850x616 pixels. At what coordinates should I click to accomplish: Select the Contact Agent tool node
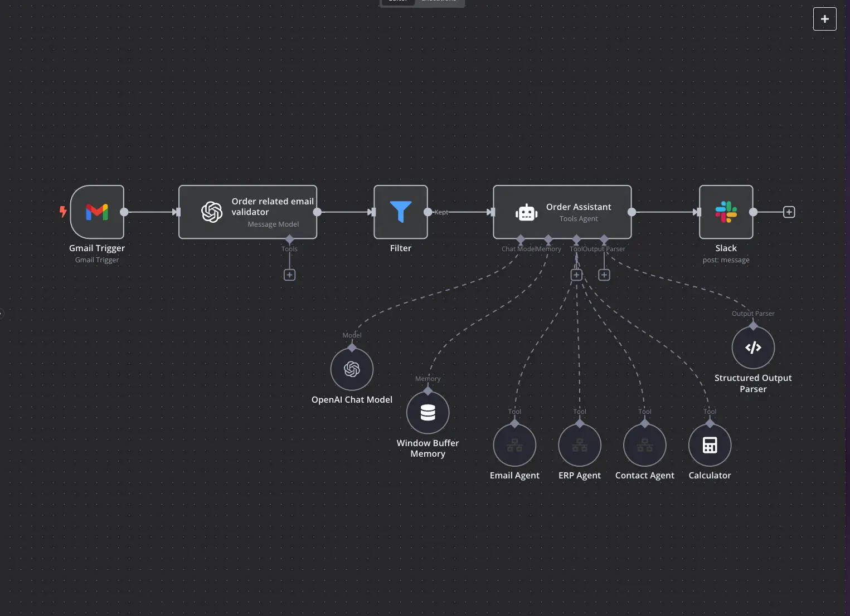click(645, 445)
